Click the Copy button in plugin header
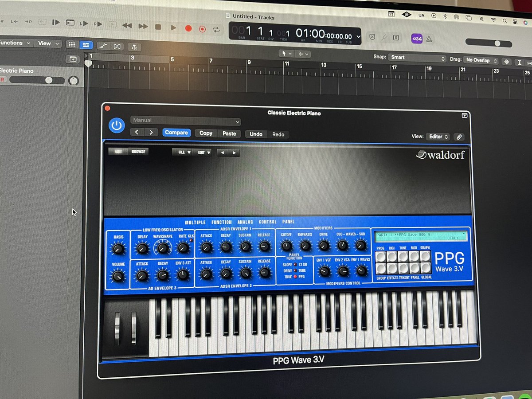Screen dimensions: 532x399 pos(206,133)
